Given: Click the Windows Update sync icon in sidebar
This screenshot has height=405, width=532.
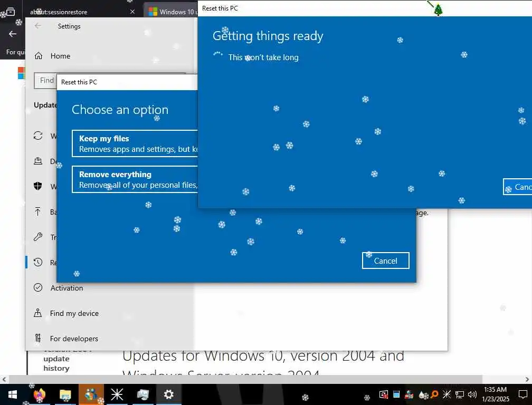Looking at the screenshot, I should (x=38, y=136).
